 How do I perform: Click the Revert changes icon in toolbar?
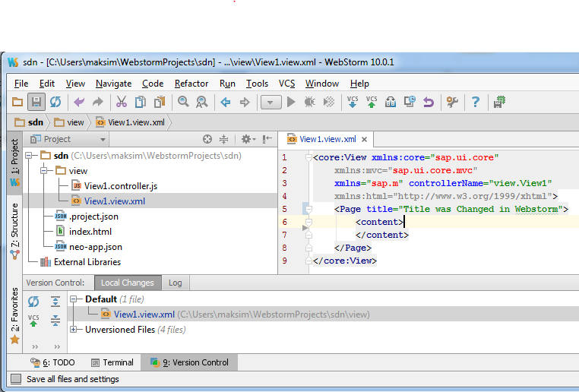[429, 102]
